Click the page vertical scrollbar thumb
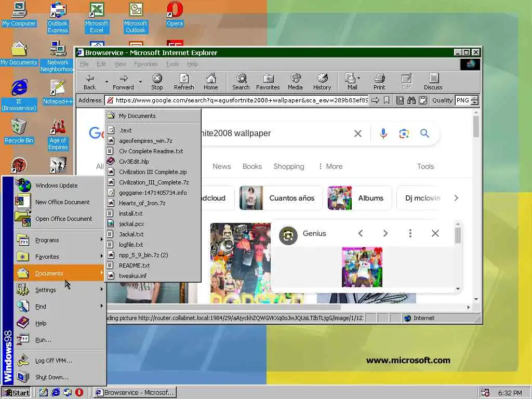The image size is (532, 399). (x=476, y=126)
